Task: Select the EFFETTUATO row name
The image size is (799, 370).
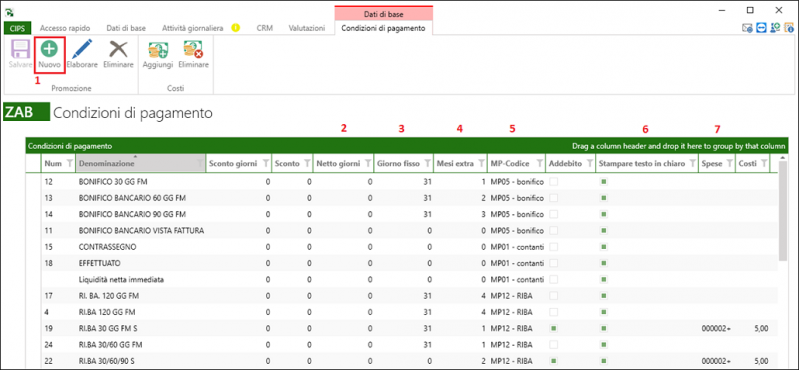Action: (99, 263)
